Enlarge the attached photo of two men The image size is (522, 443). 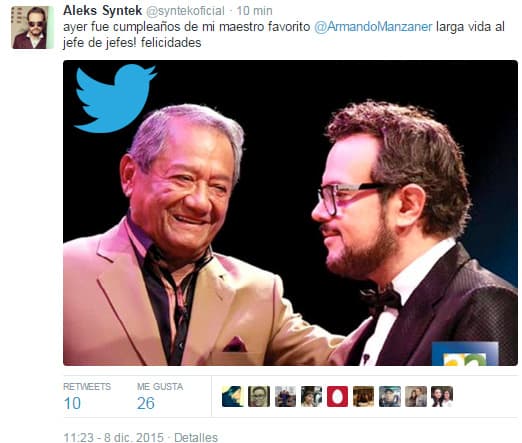(x=290, y=213)
